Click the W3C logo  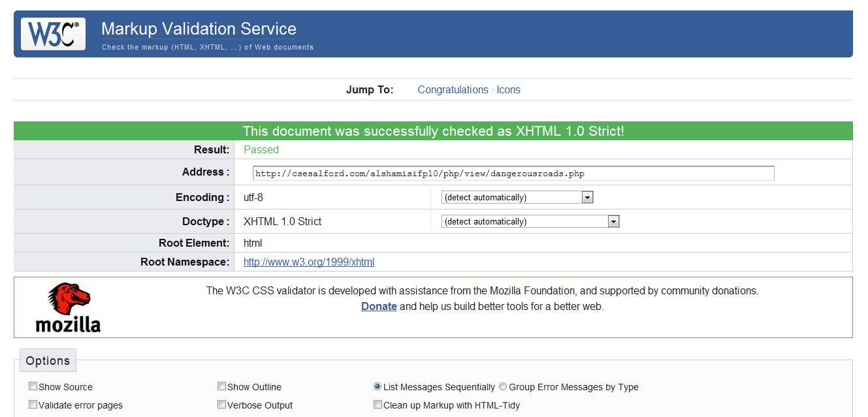[53, 34]
